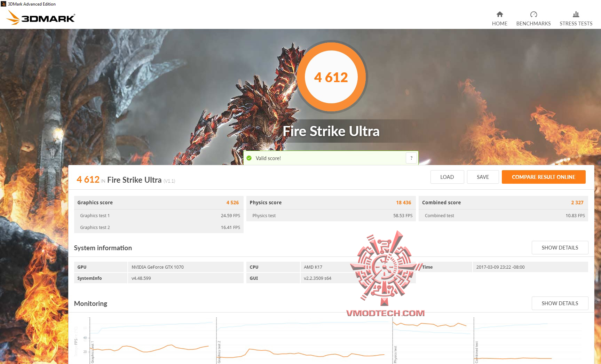Show details for System information

tap(560, 247)
